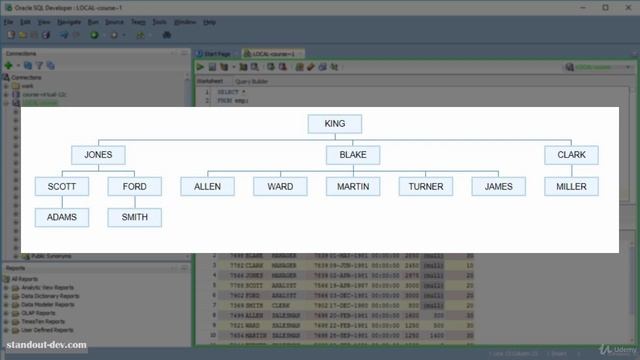640x360 pixels.
Task: Expand Analytic View Reports
Action: coord(6,288)
